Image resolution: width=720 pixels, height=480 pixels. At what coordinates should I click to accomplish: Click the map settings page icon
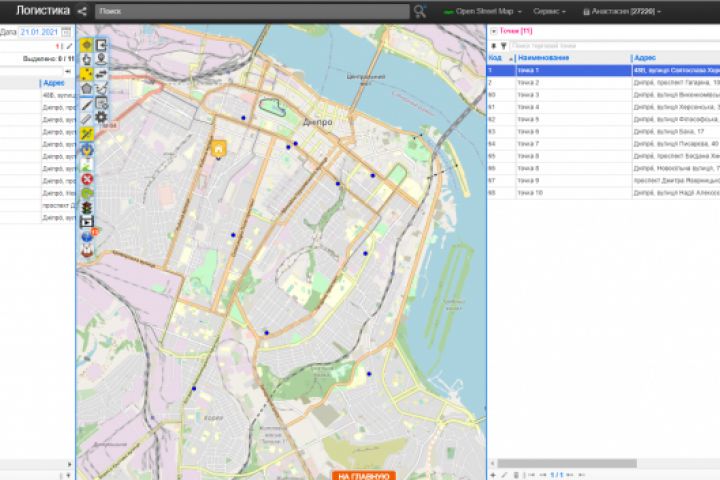101,103
